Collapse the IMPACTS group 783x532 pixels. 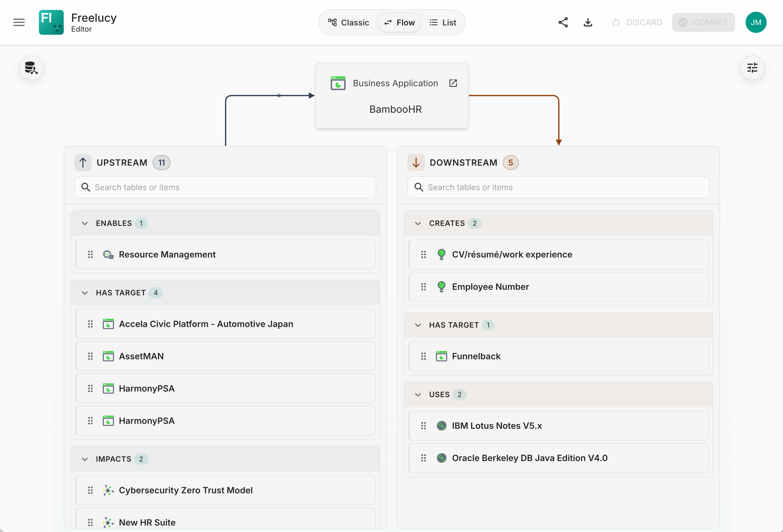85,459
